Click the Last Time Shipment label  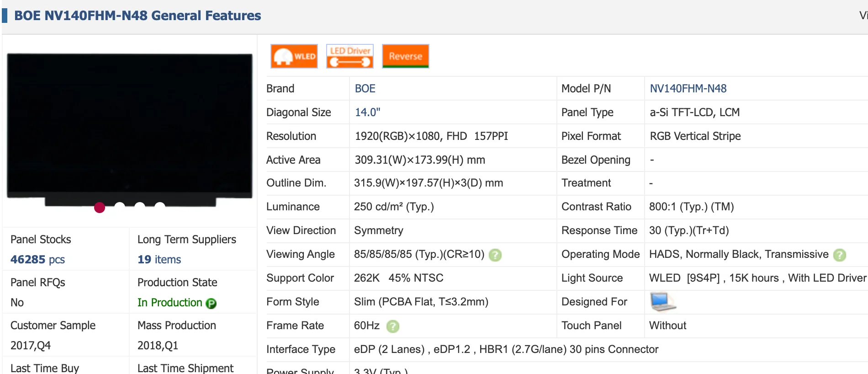coord(185,368)
